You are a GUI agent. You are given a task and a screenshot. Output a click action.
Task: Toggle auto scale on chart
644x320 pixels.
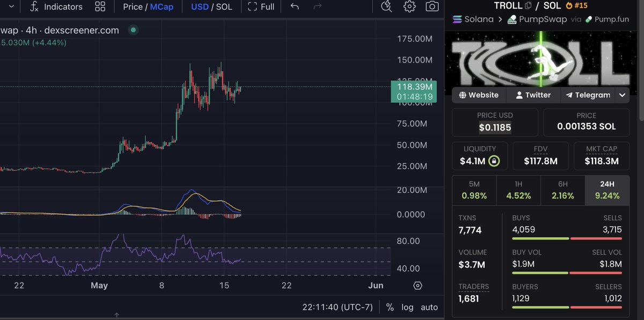point(429,308)
